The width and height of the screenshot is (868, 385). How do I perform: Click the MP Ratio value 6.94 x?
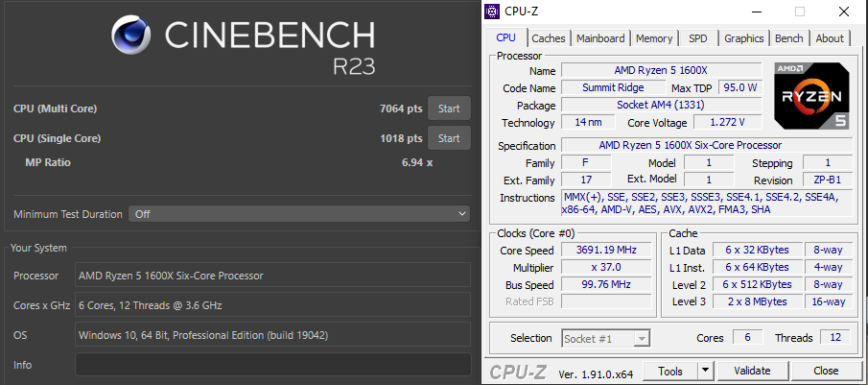point(417,162)
